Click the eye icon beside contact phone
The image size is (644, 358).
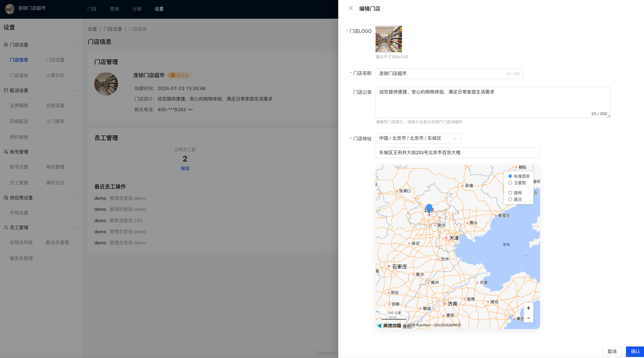click(190, 110)
